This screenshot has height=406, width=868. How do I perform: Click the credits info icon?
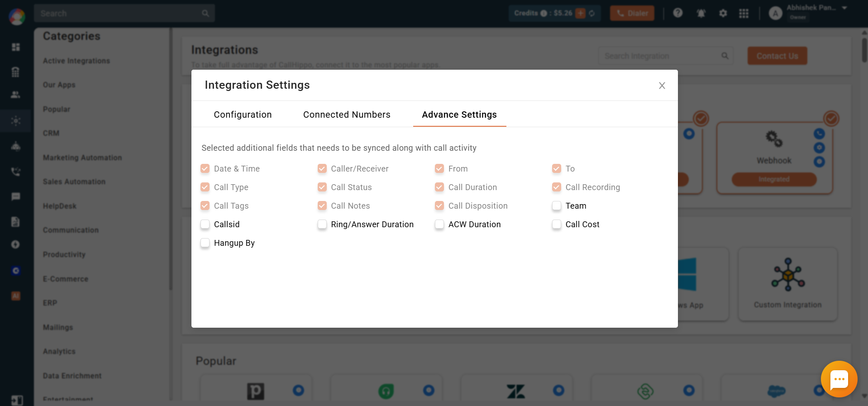544,13
